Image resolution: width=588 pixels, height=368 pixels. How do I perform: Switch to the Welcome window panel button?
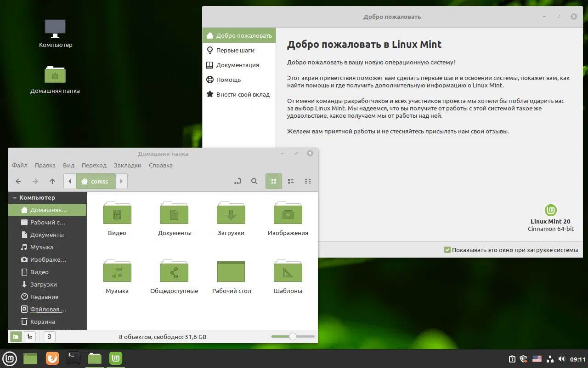[115, 358]
